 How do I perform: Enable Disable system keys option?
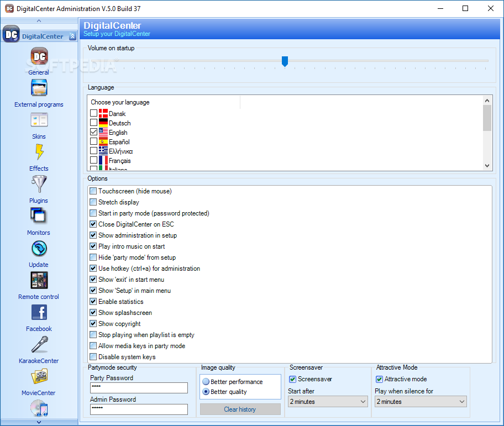[93, 356]
